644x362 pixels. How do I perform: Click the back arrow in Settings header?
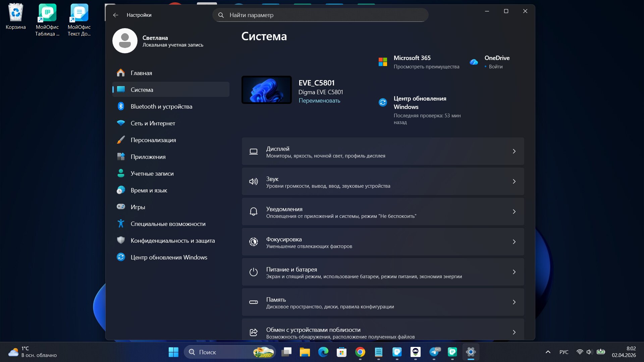pyautogui.click(x=116, y=15)
